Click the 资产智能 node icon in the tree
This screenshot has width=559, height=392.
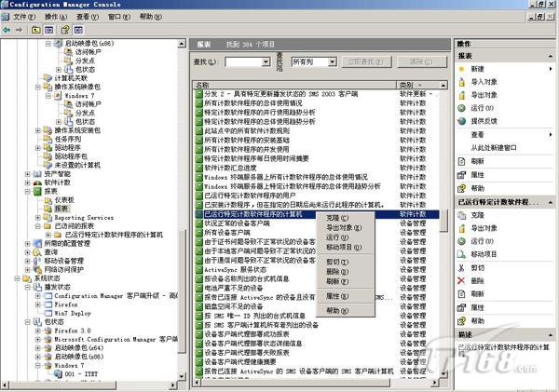37,174
